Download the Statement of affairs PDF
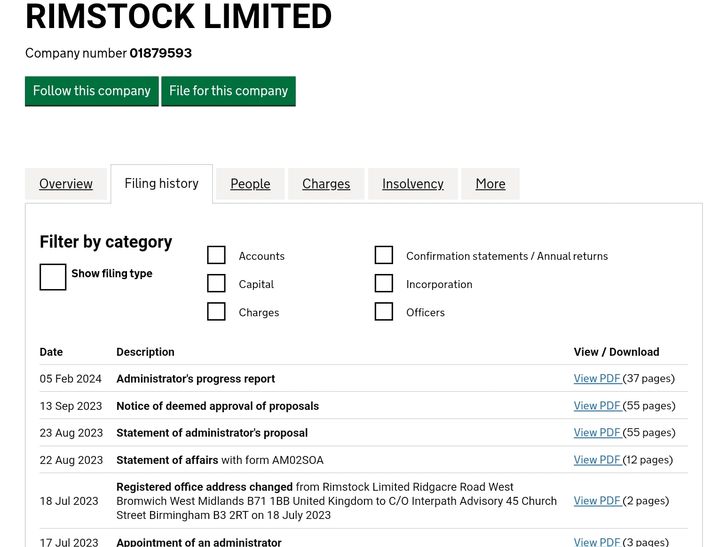 pyautogui.click(x=597, y=460)
